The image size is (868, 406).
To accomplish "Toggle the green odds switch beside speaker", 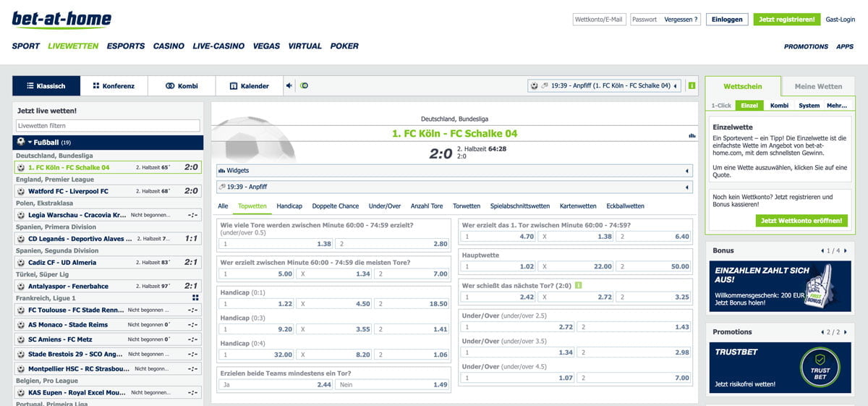I will (x=304, y=85).
